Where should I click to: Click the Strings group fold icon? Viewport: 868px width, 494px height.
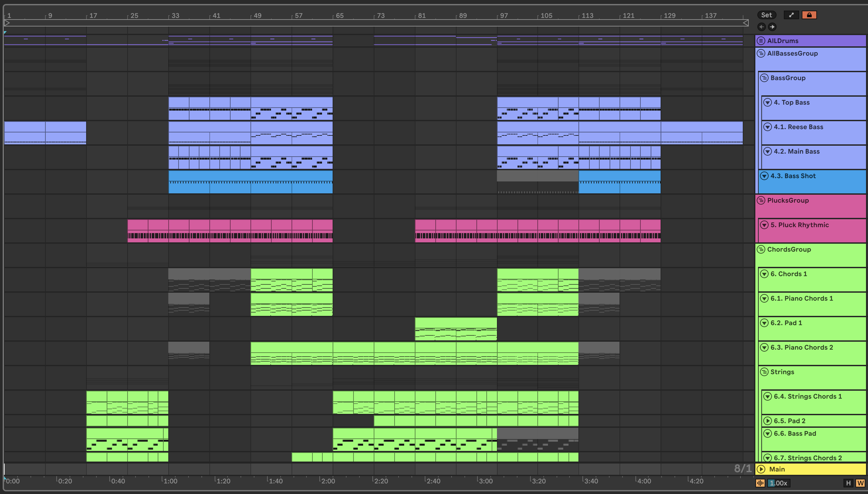coord(764,372)
